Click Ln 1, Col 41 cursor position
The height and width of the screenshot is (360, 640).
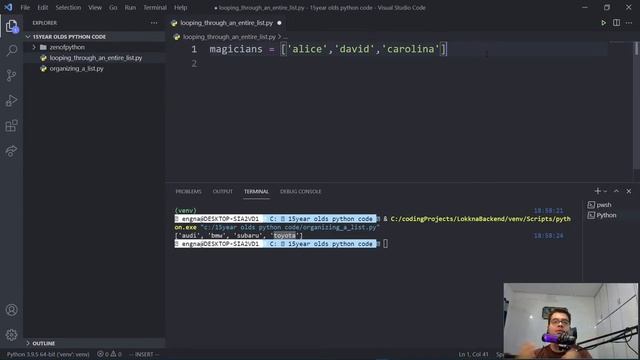coord(473,354)
